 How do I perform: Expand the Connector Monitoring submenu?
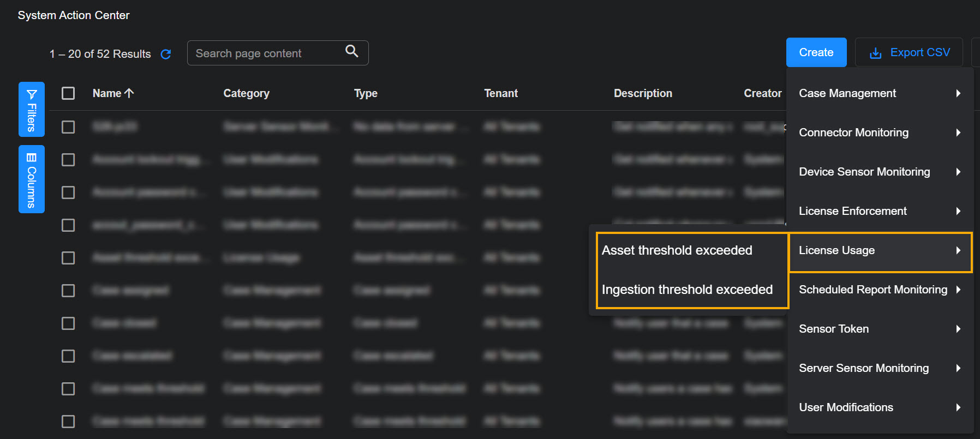[880, 133]
